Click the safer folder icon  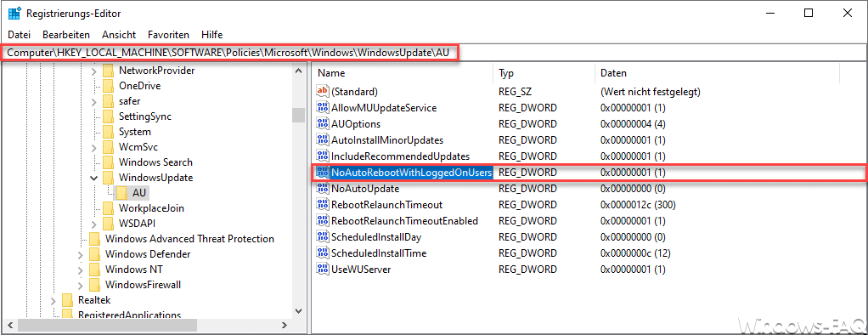click(x=109, y=101)
